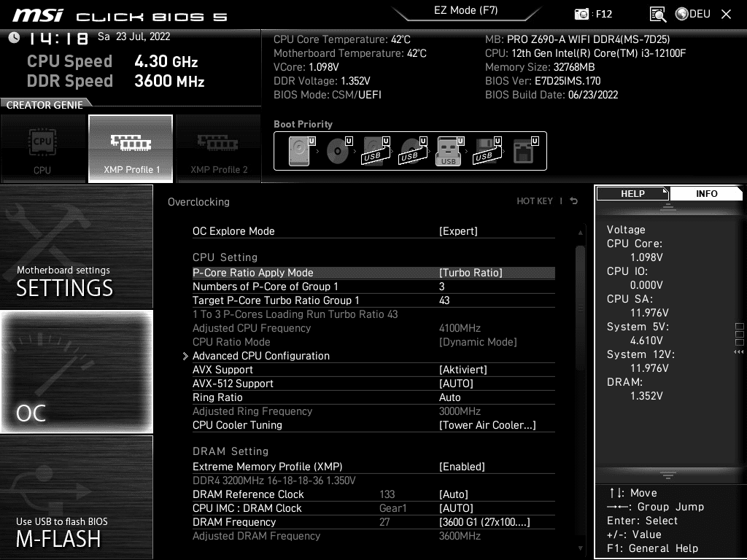Click the BIOS Ver E7D25IMS.170 text
Viewport: 747px width, 560px height.
tap(543, 81)
